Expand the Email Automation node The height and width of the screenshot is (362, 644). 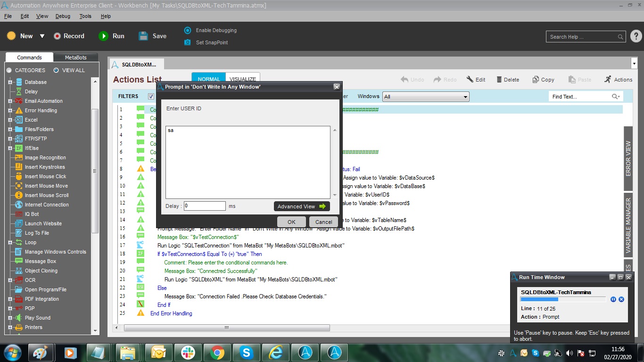(10, 101)
